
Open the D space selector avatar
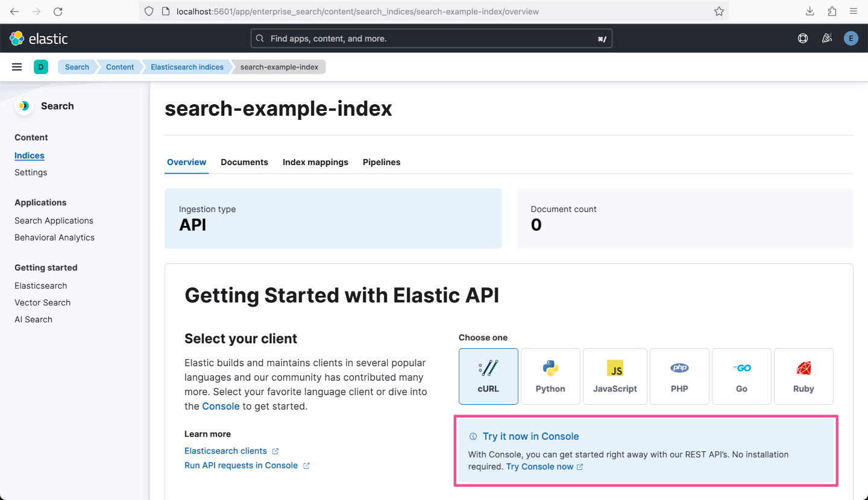[x=41, y=67]
